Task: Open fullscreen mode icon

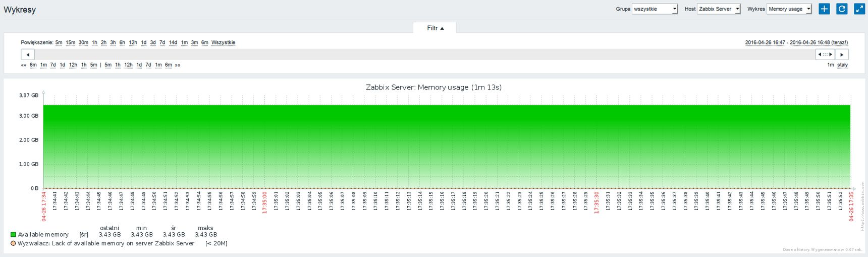Action: [859, 9]
